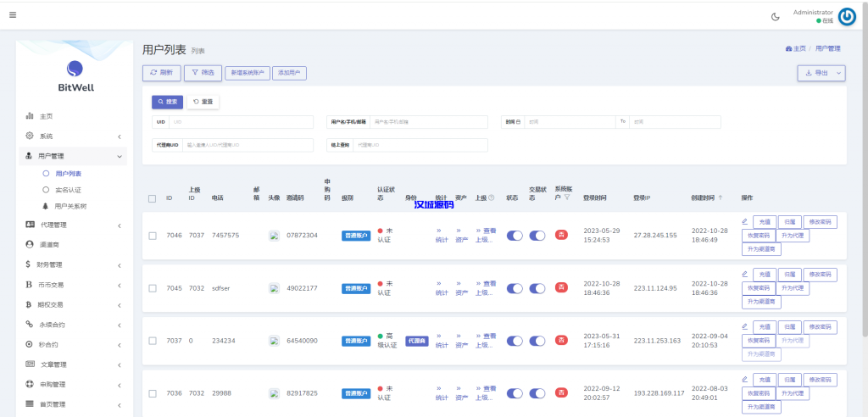Click the 新增系统账户 button
The image size is (868, 417).
[248, 73]
